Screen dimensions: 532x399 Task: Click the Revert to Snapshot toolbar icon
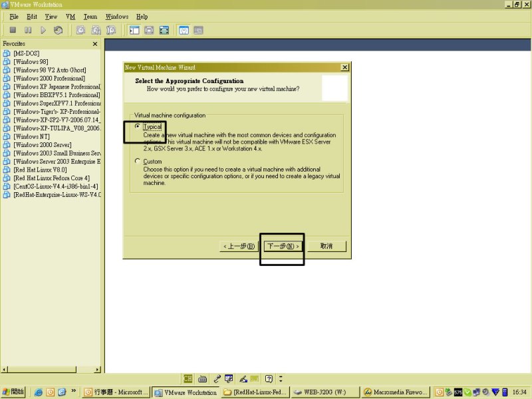[96, 30]
